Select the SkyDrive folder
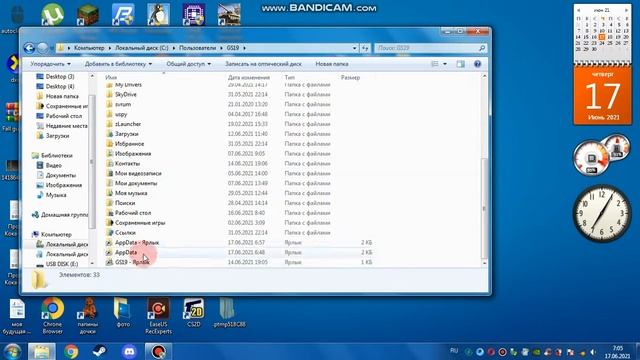 pyautogui.click(x=121, y=94)
